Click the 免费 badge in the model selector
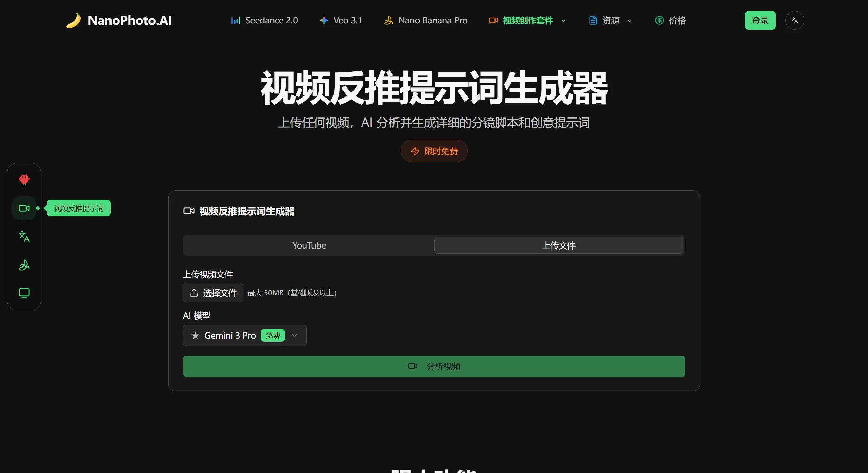 pos(273,336)
